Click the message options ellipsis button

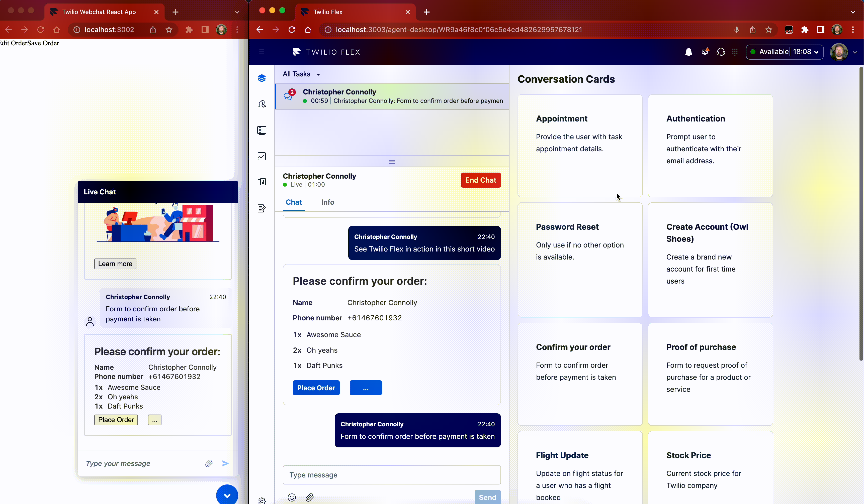coord(366,388)
